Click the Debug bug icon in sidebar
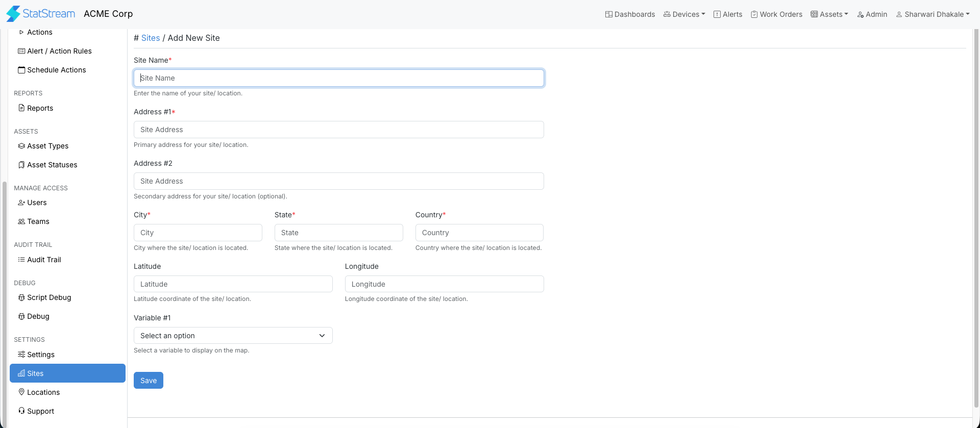 pyautogui.click(x=21, y=316)
